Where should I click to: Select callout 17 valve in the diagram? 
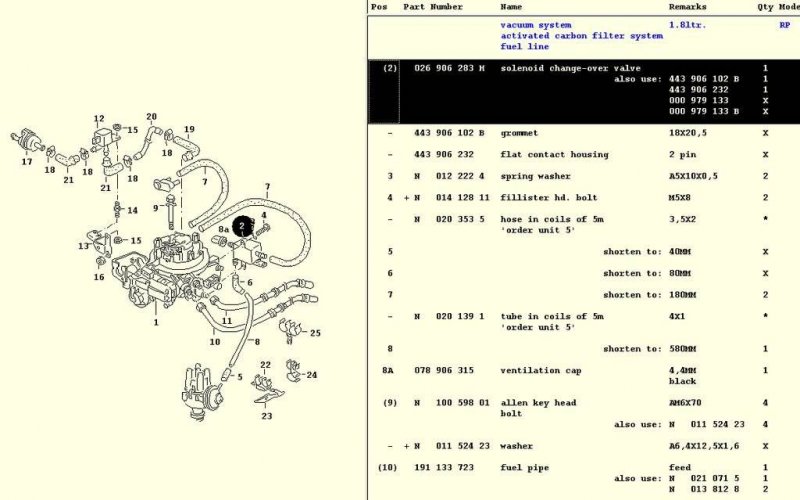point(27,161)
